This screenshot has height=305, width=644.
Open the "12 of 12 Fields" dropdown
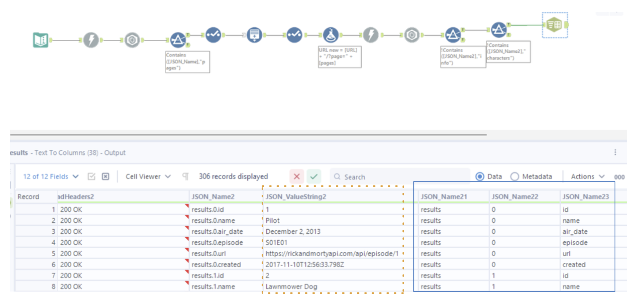coord(51,177)
